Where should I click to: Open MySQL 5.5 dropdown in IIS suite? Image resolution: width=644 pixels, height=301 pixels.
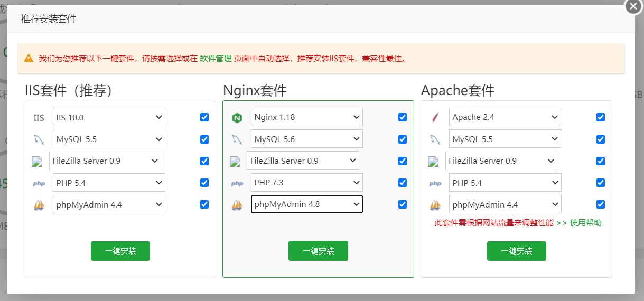[x=109, y=139]
